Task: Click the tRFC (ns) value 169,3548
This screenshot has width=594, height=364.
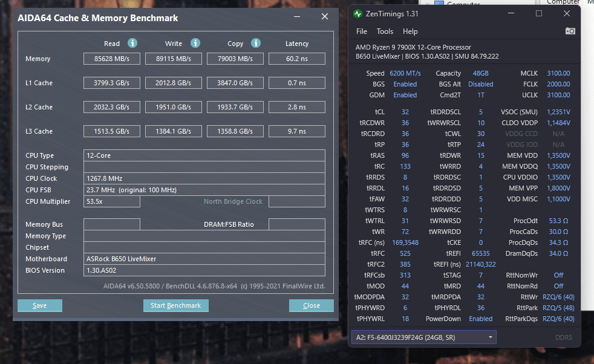Action: (x=405, y=242)
